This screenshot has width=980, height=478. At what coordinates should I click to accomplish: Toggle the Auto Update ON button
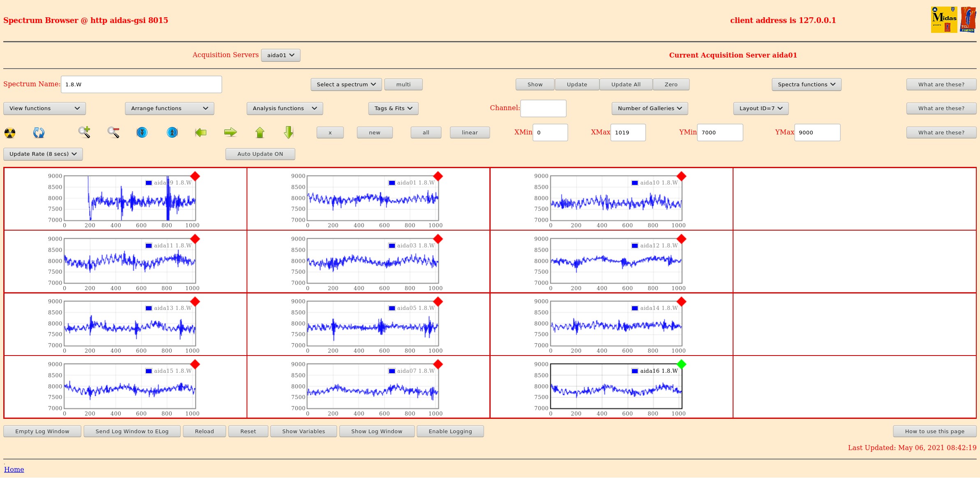tap(260, 154)
